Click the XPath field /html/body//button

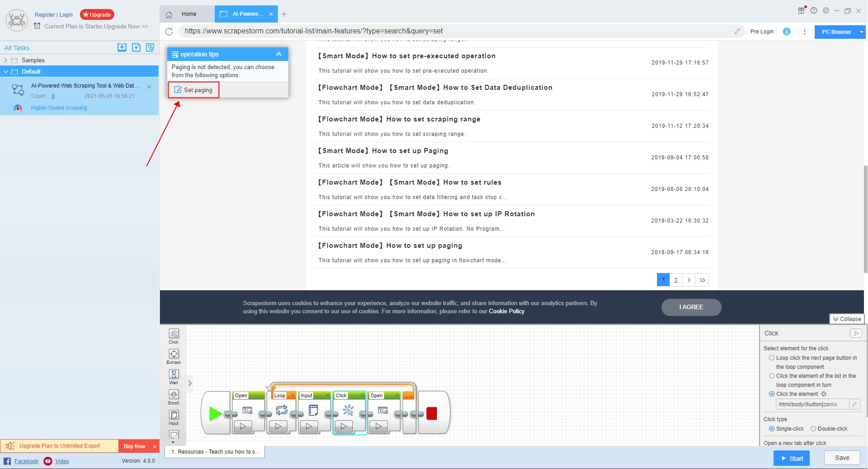pos(812,404)
